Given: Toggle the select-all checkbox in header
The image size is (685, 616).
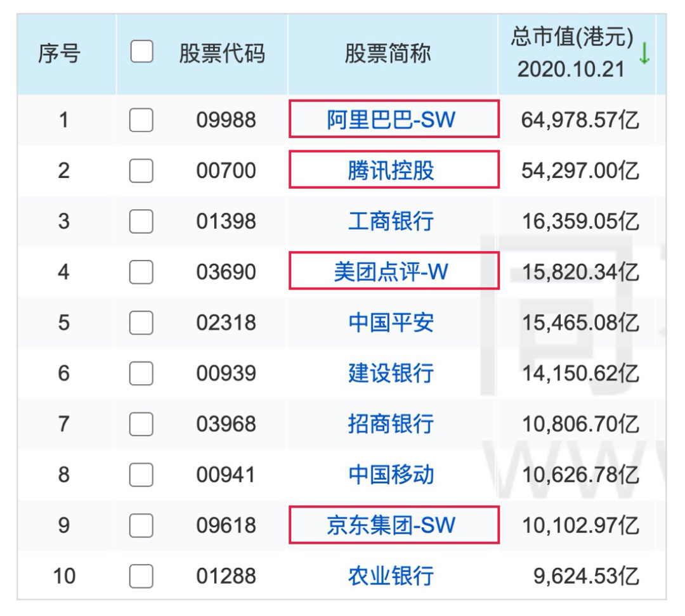Looking at the screenshot, I should point(141,52).
